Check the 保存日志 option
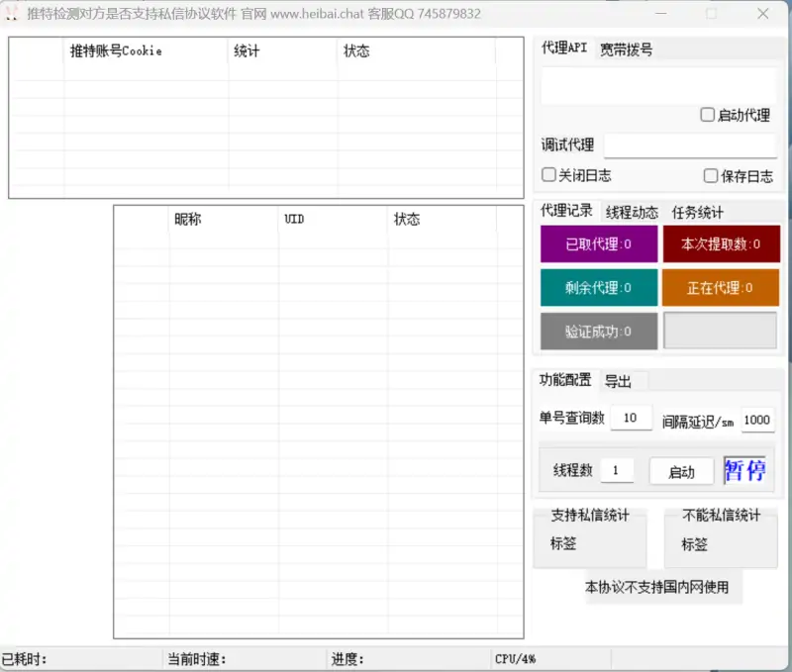This screenshot has width=792, height=672. 711,176
